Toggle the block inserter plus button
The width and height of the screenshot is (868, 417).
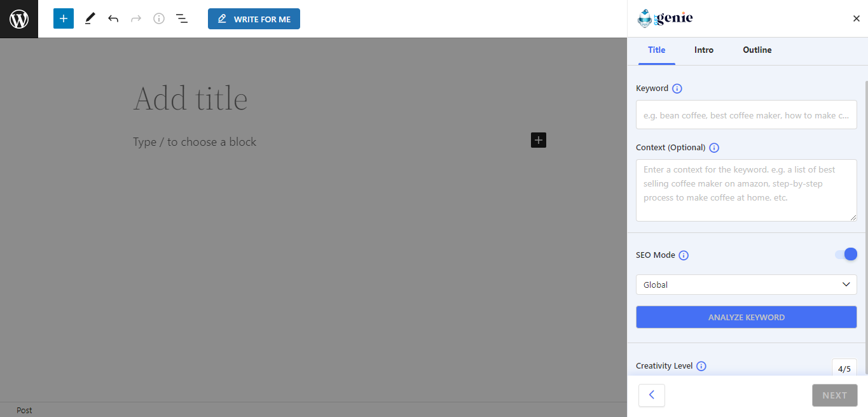pyautogui.click(x=64, y=18)
